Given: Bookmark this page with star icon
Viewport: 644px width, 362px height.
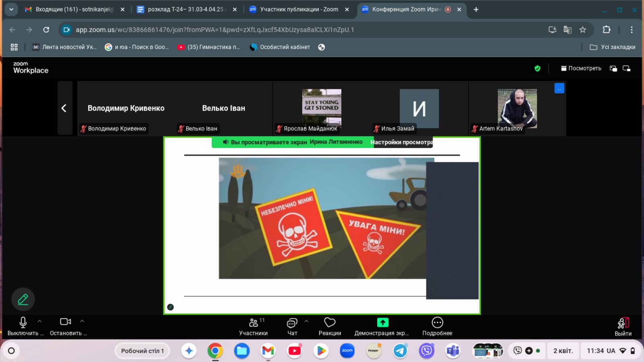Looking at the screenshot, I should coord(582,30).
